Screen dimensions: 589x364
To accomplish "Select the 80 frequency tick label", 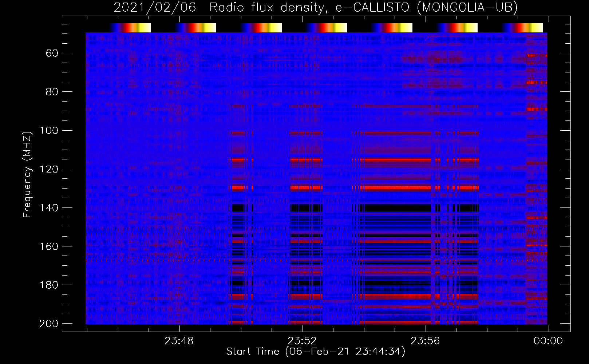I will [x=52, y=92].
